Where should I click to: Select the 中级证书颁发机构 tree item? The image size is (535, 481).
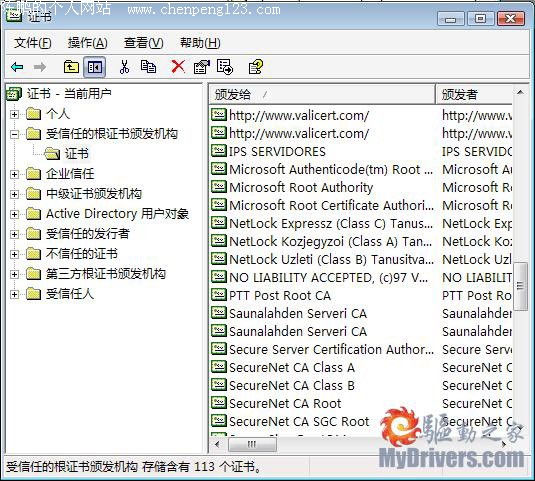pos(94,194)
